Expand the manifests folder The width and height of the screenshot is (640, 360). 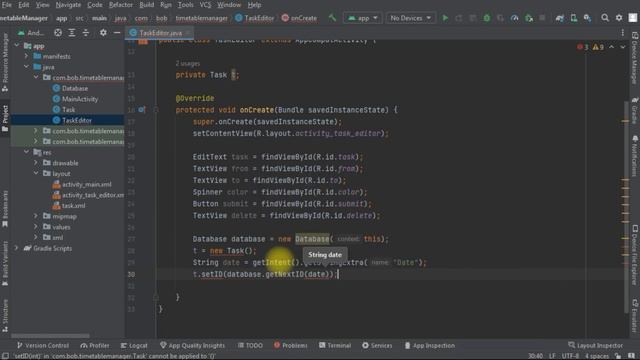click(x=27, y=56)
